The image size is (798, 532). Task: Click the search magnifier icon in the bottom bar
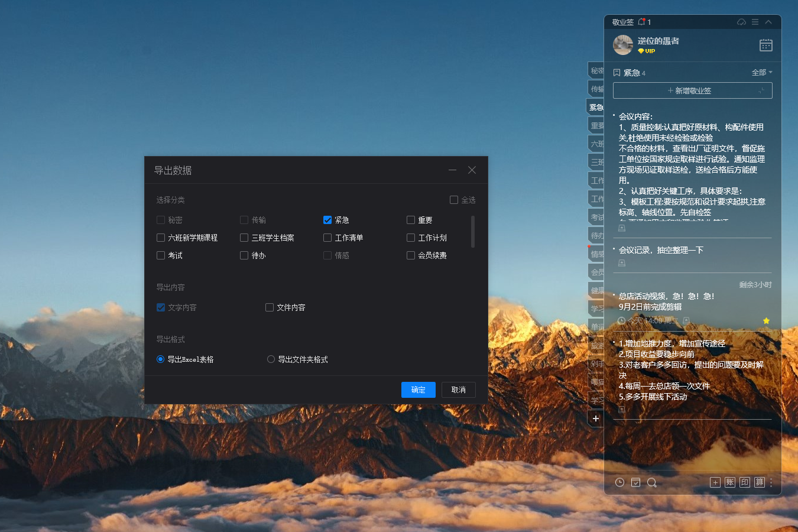pos(651,482)
